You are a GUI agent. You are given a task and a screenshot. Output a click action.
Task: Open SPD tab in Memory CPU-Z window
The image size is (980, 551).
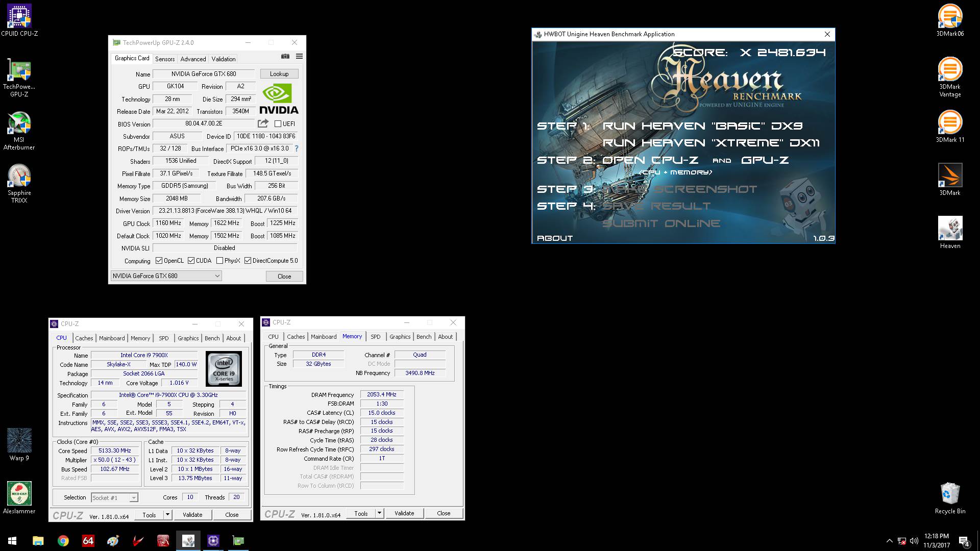pyautogui.click(x=376, y=337)
